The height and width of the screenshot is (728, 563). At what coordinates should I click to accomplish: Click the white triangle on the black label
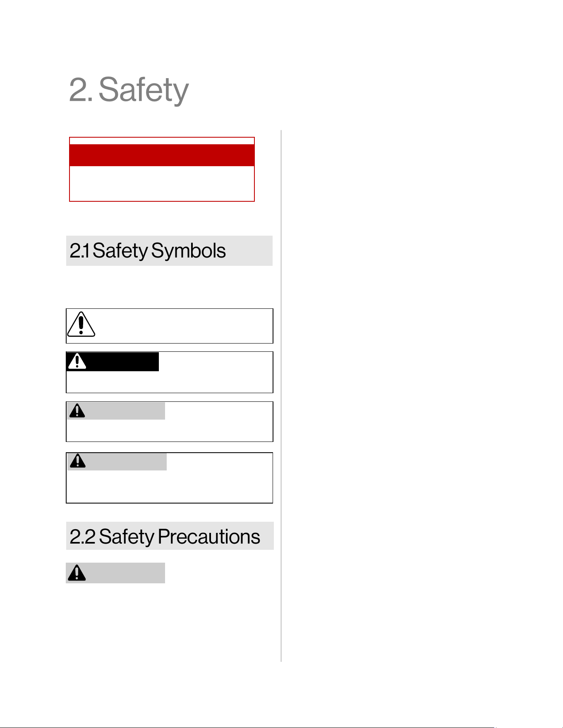tap(77, 361)
